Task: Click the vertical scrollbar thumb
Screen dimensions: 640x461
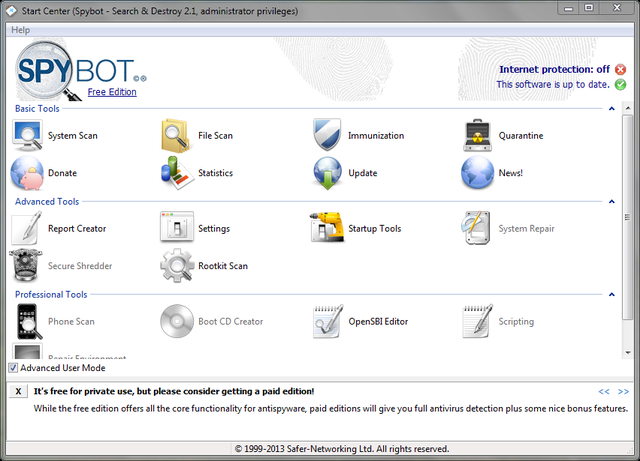Action: pos(628,217)
